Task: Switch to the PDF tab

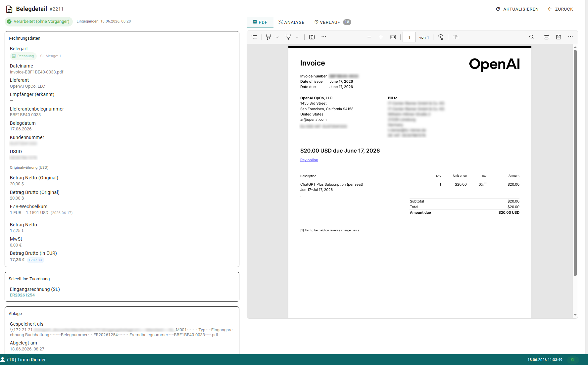Action: point(260,22)
